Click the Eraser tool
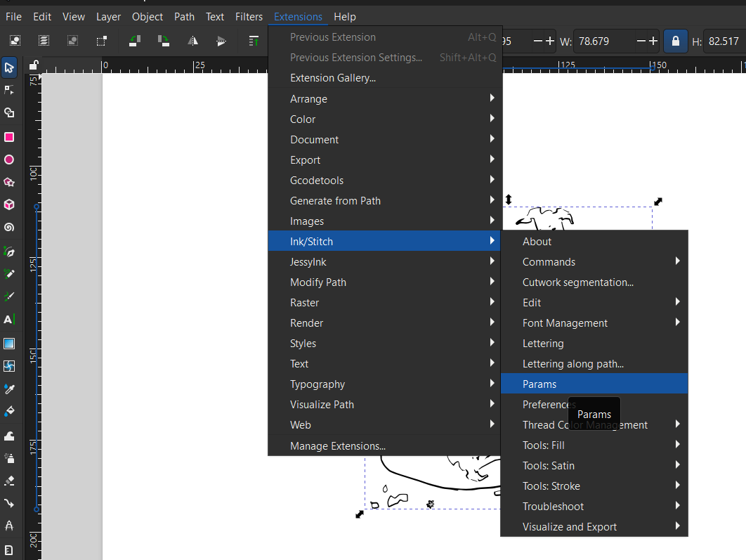Image resolution: width=746 pixels, height=560 pixels. pos(9,481)
